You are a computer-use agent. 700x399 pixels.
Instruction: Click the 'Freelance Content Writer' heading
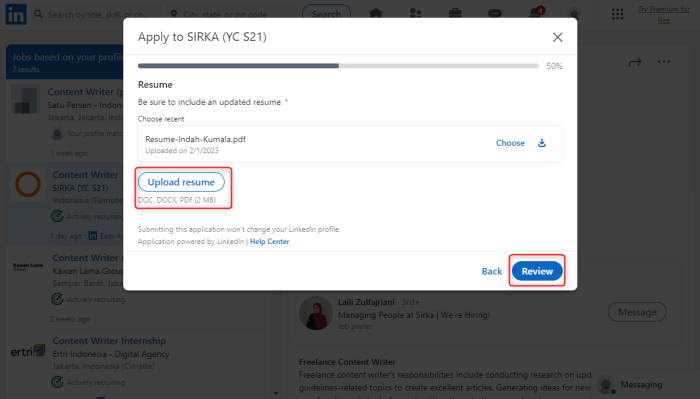click(x=347, y=362)
